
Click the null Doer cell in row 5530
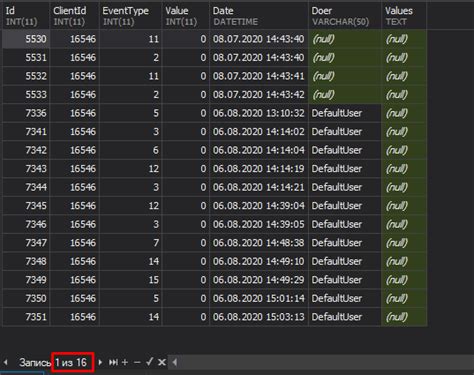(x=345, y=39)
